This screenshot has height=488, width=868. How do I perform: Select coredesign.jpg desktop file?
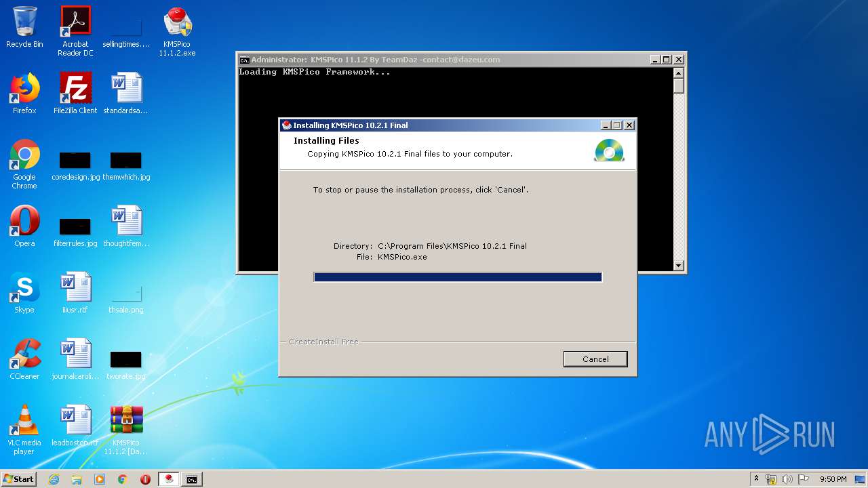point(75,166)
